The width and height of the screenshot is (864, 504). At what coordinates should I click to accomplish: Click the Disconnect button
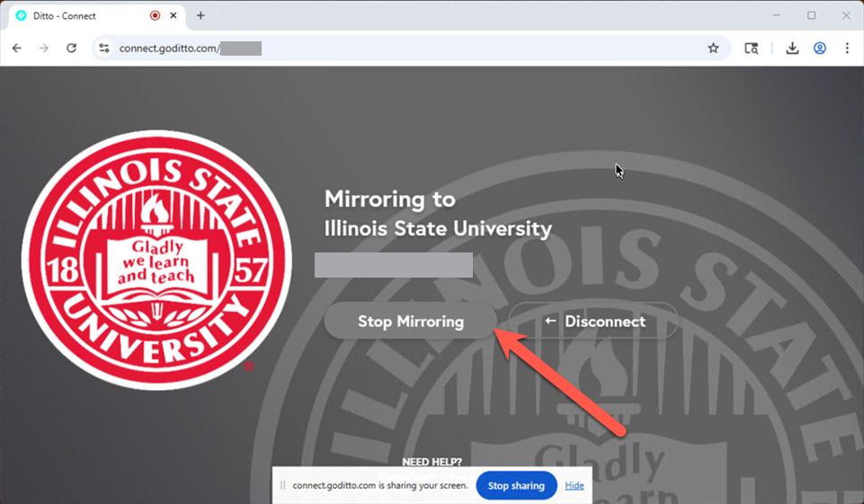pyautogui.click(x=594, y=321)
